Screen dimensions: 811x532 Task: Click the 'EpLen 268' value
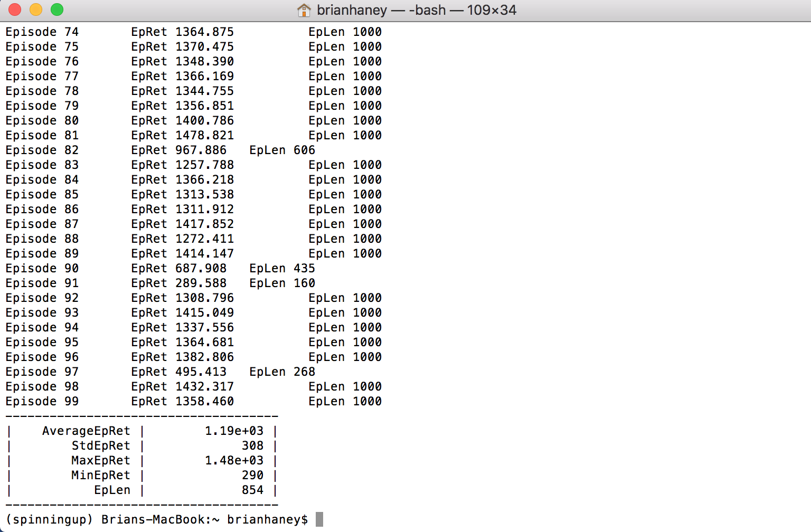click(282, 372)
